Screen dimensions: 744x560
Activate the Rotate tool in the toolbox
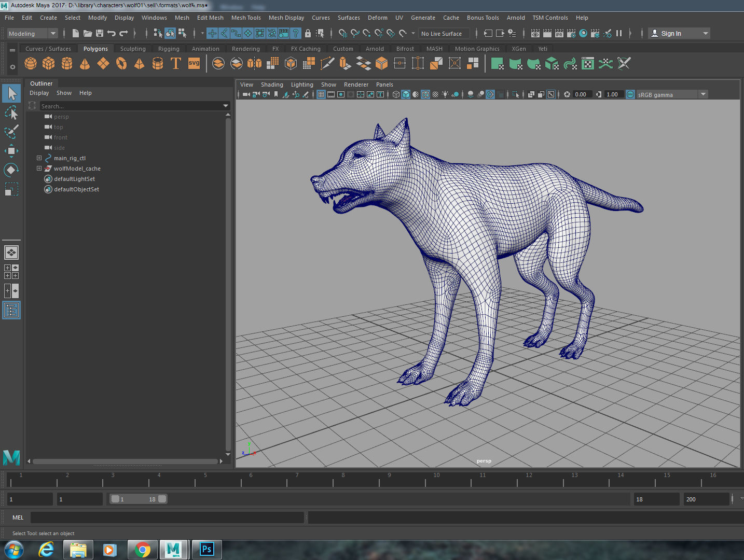coord(11,170)
